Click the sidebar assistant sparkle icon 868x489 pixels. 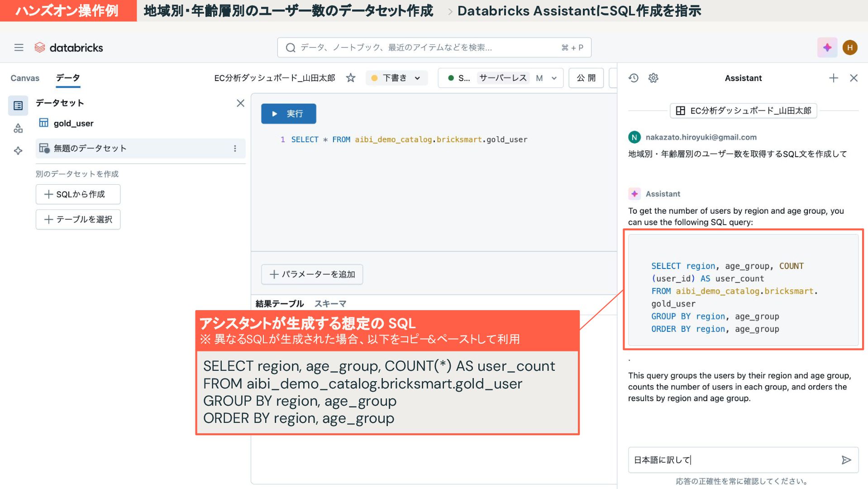tap(18, 151)
